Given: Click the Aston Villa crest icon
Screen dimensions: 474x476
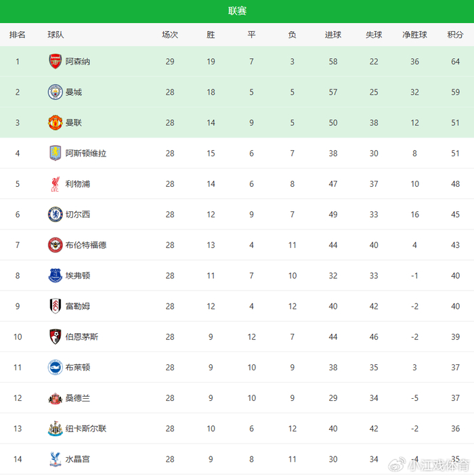Looking at the screenshot, I should pos(55,153).
